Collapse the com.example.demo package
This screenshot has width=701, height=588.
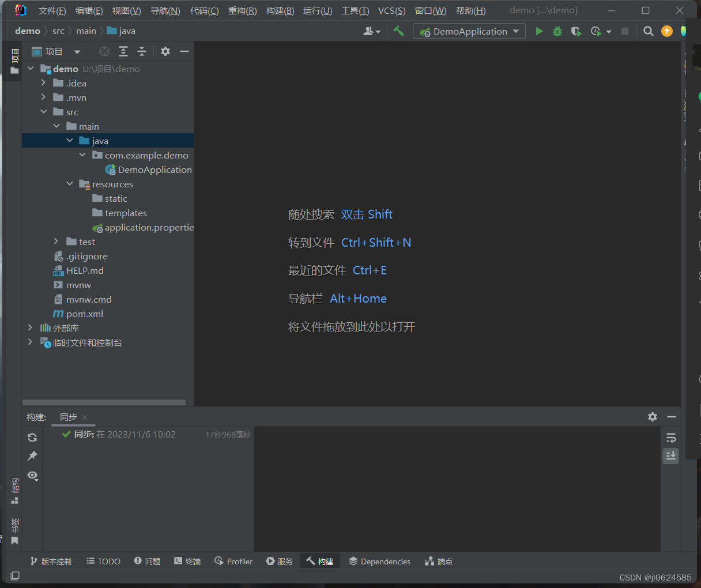point(82,155)
